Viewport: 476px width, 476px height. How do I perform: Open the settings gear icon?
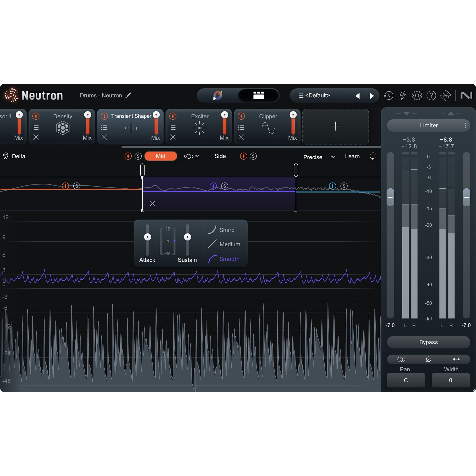[x=417, y=96]
